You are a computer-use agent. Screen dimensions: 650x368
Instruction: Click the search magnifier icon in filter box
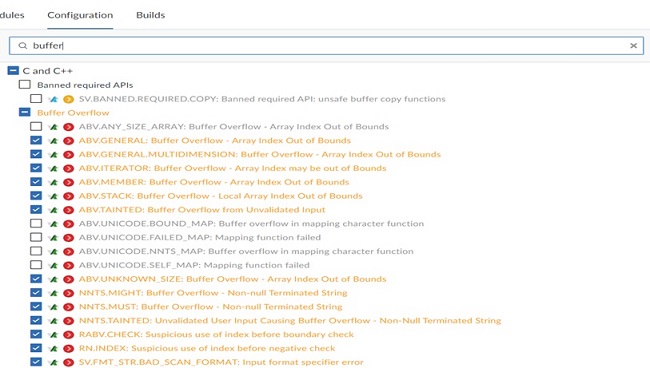tap(23, 46)
